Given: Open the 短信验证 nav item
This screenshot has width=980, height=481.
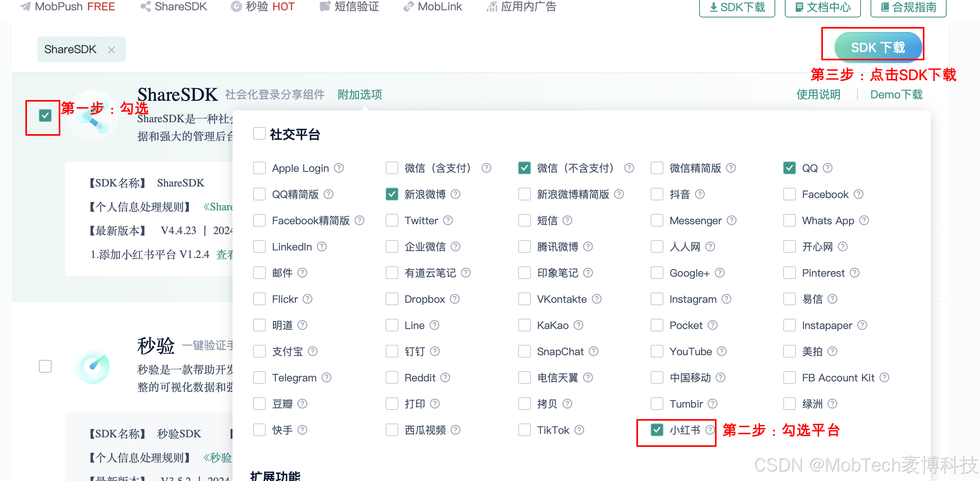Looking at the screenshot, I should tap(349, 7).
